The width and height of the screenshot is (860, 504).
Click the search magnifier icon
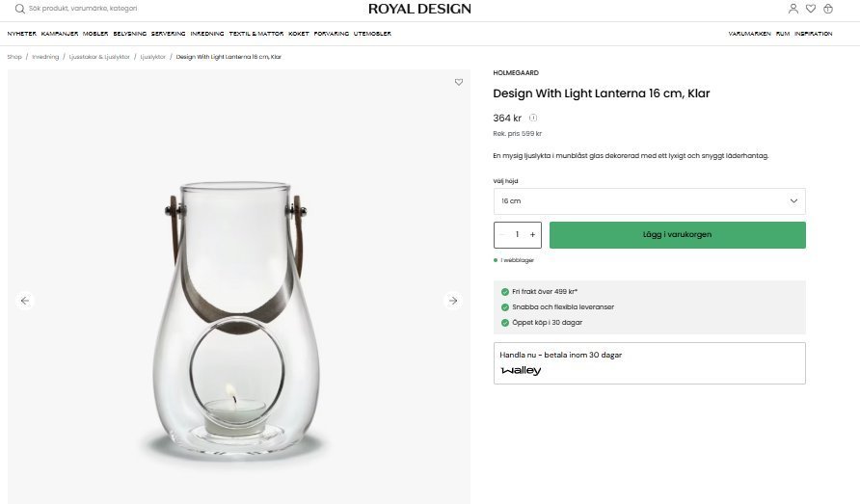19,9
